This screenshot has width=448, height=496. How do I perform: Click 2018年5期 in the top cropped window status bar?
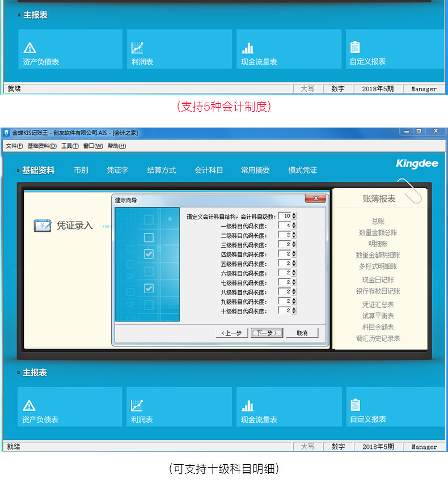pos(378,89)
